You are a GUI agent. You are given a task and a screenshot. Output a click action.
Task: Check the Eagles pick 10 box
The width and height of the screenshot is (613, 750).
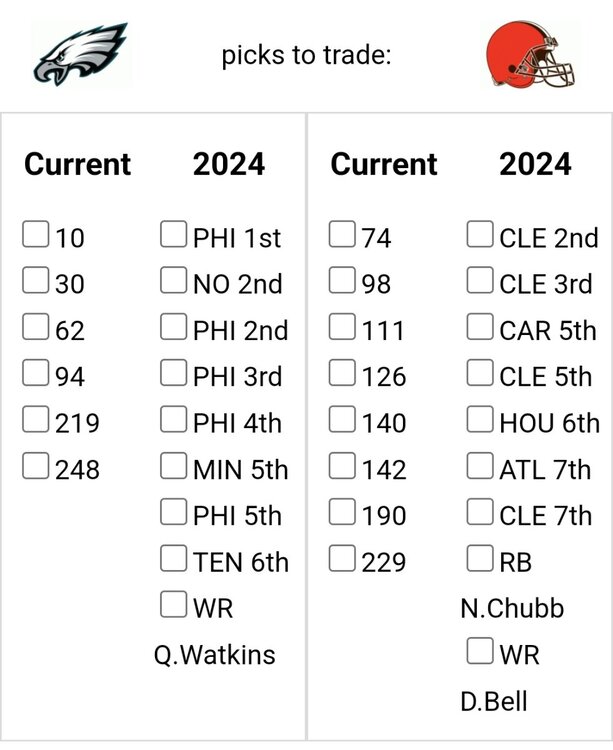[36, 236]
